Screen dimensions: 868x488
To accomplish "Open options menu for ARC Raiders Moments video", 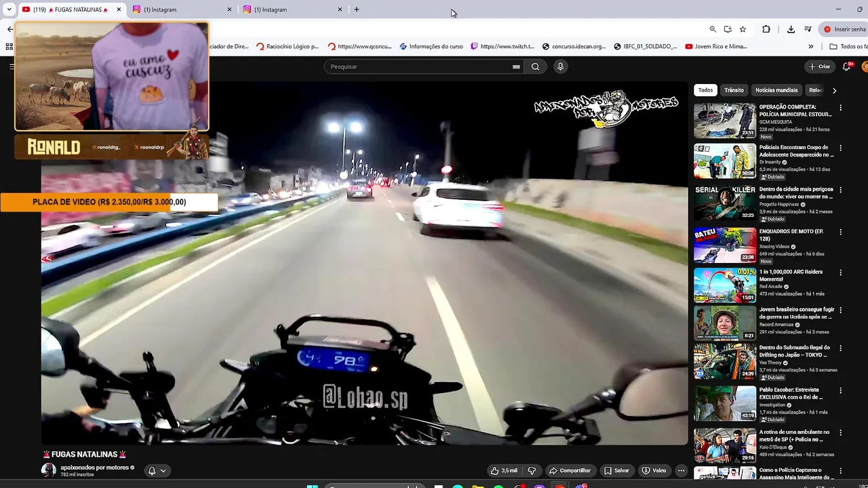I will (840, 272).
